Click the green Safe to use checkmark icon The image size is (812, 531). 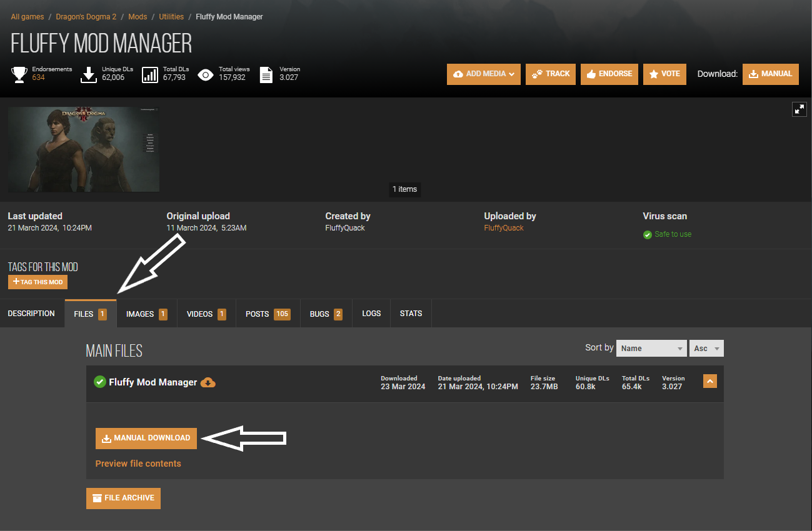[x=648, y=235]
